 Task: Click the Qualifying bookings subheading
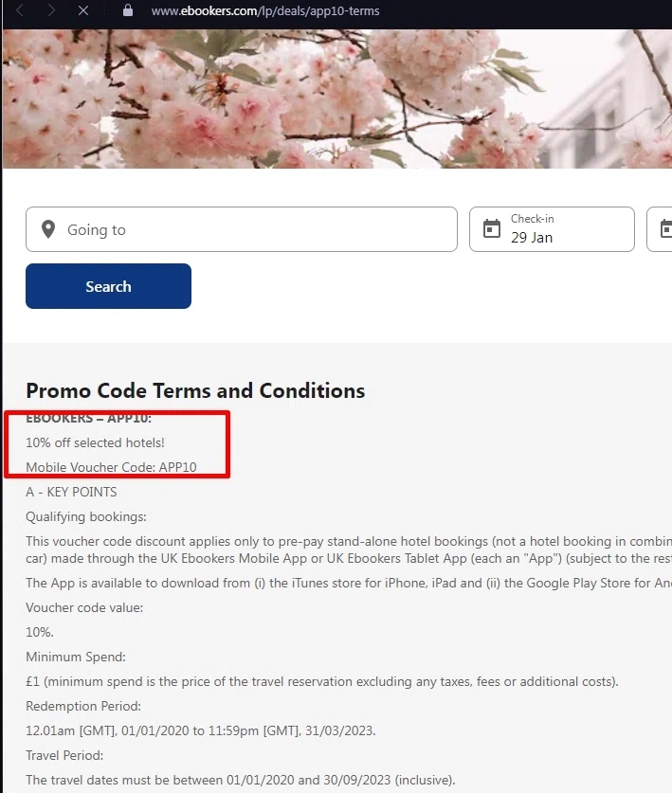tap(86, 516)
